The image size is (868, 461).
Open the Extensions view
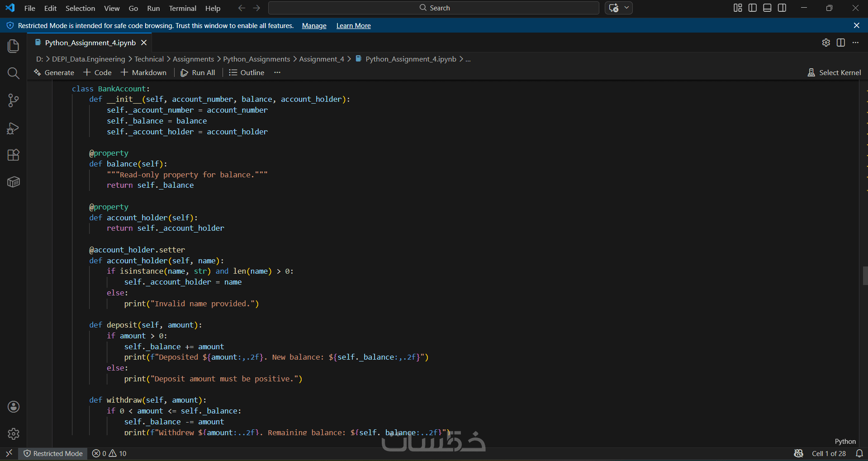click(14, 155)
